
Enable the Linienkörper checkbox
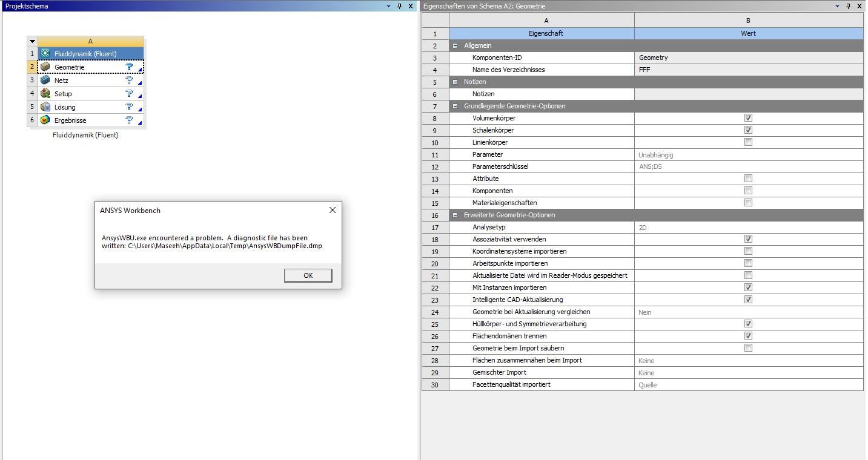748,142
